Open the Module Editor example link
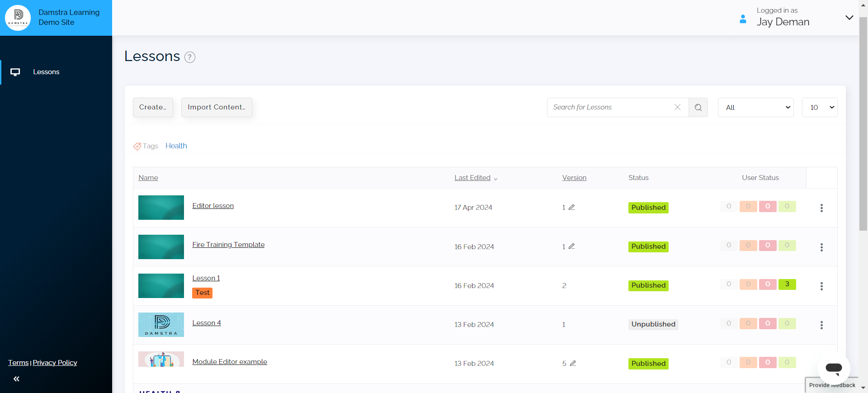 [x=230, y=362]
